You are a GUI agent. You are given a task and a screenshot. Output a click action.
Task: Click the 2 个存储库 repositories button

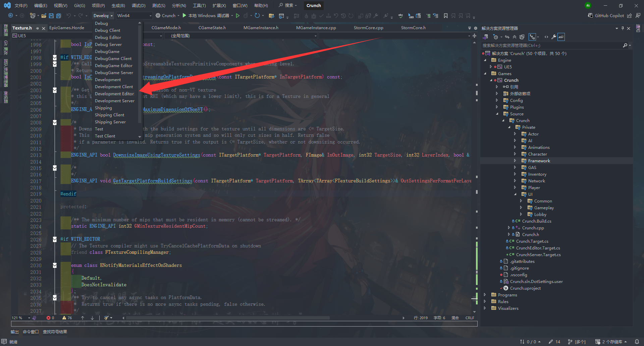611,342
